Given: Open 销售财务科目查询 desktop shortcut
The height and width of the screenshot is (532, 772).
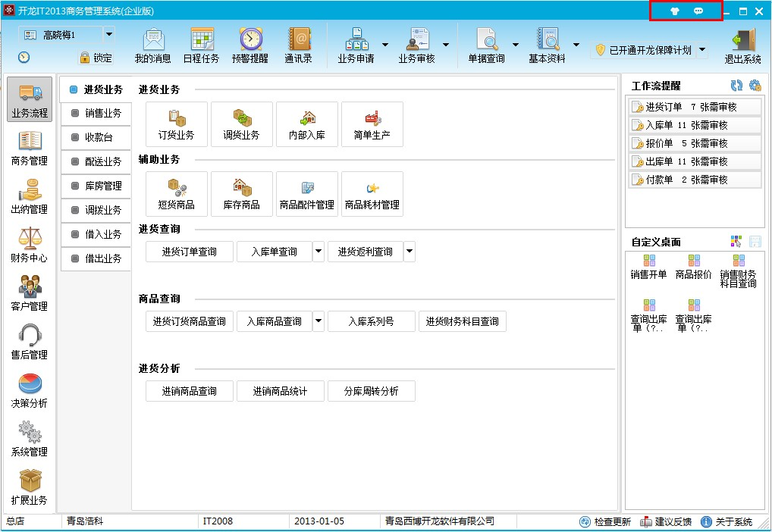Looking at the screenshot, I should (738, 271).
